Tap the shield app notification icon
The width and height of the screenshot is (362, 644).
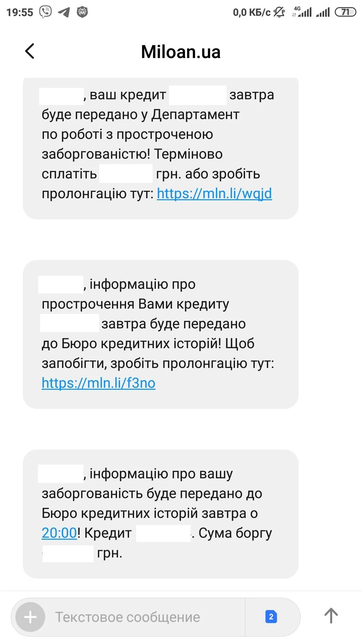coord(82,12)
